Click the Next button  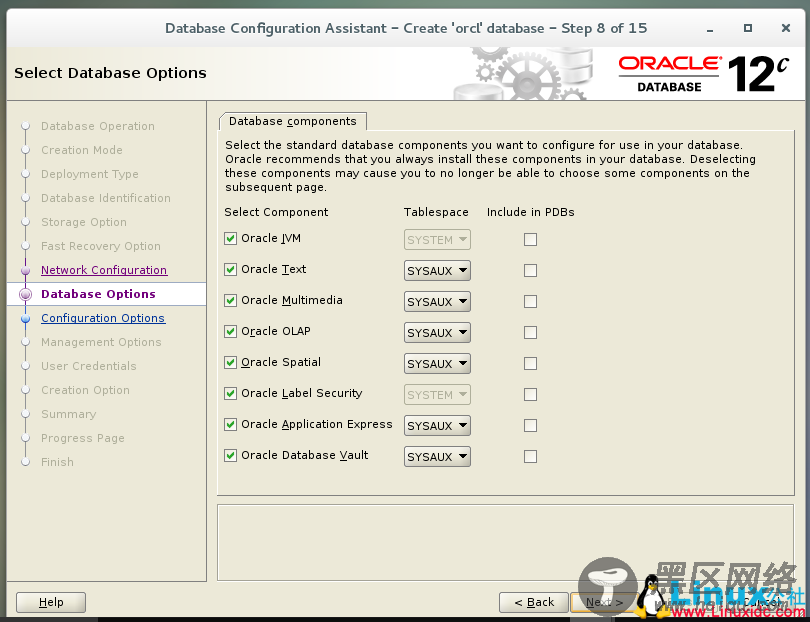coord(604,602)
